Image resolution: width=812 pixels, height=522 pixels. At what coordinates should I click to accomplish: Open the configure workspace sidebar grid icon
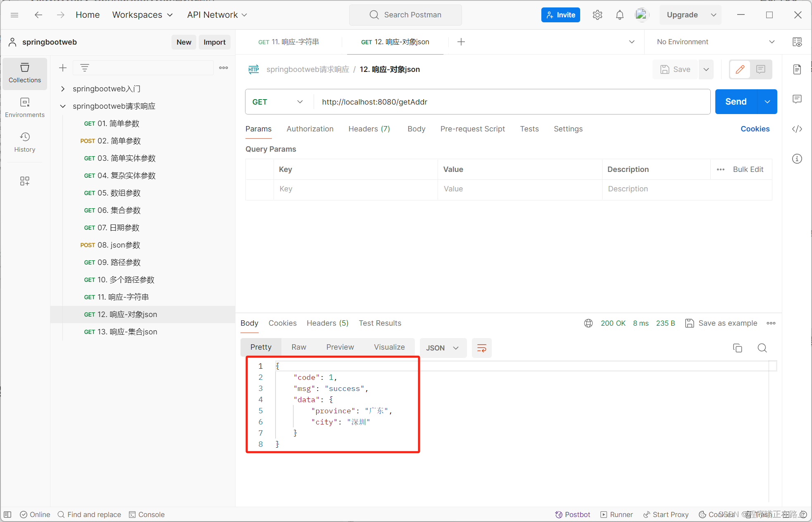coord(25,181)
